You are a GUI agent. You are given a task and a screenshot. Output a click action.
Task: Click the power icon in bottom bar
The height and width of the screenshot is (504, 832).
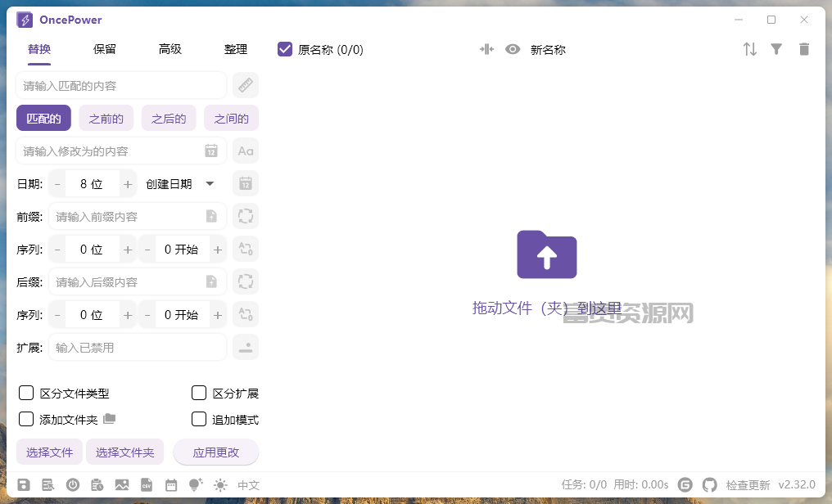tap(73, 485)
